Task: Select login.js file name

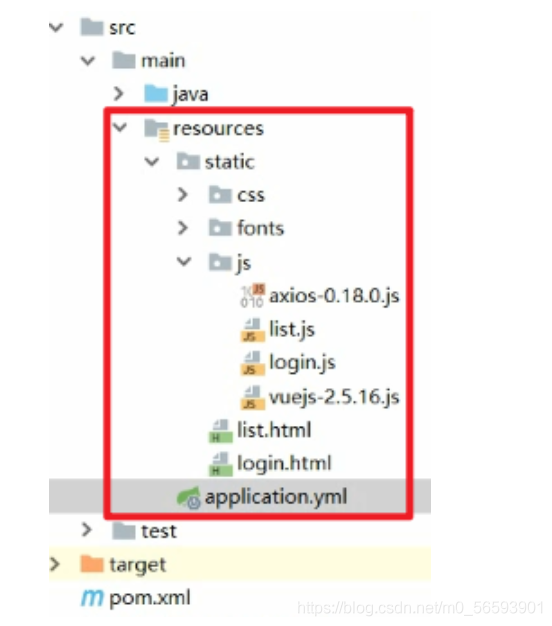Action: pos(303,363)
